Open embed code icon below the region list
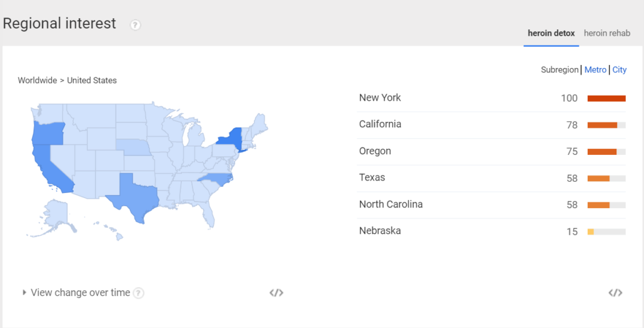Viewport: 644px width, 328px height. point(615,292)
